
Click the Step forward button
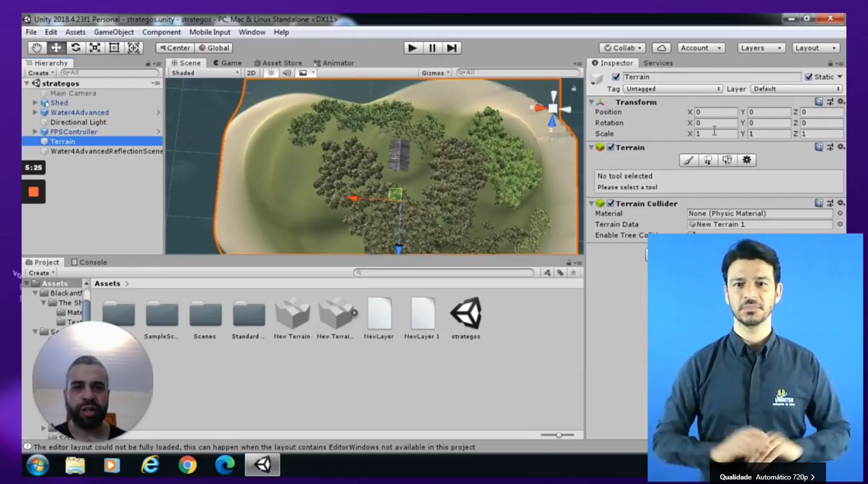[x=451, y=48]
